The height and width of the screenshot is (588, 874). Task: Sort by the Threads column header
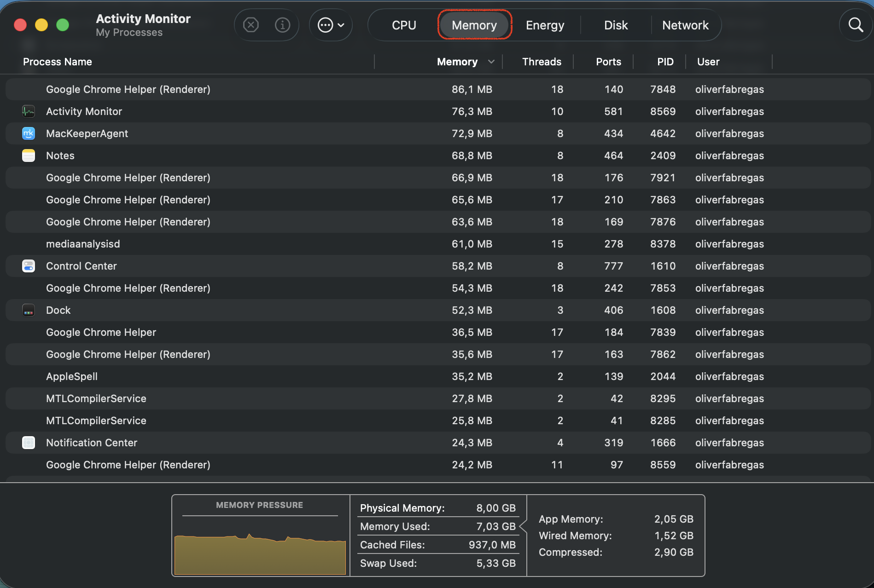[542, 62]
